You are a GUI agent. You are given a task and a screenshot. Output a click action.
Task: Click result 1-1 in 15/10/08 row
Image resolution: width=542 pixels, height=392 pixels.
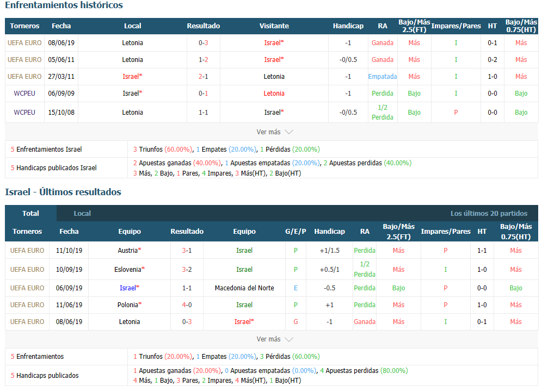pyautogui.click(x=204, y=112)
